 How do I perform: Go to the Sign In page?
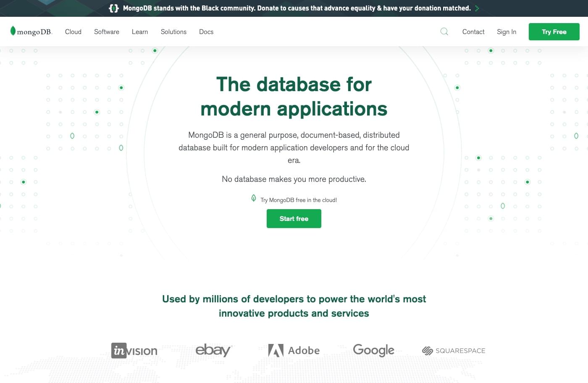click(507, 32)
